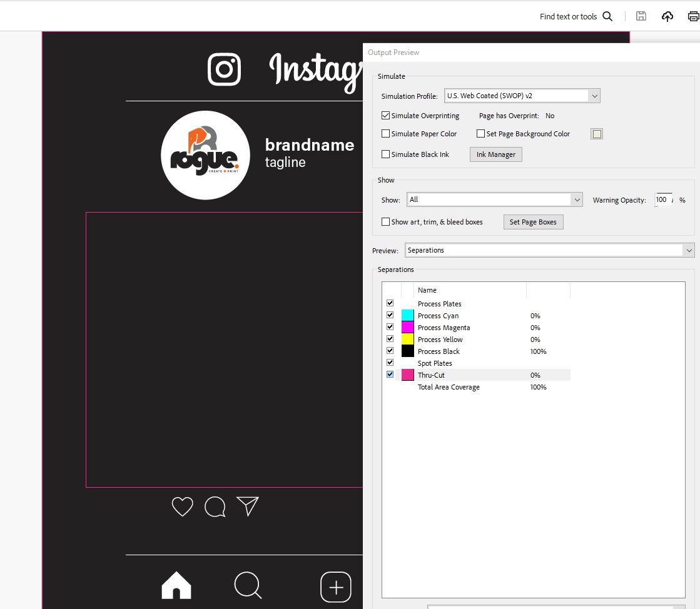Click the Thru-Cut pink color swatch
Screen dimensions: 700x609
coord(408,375)
